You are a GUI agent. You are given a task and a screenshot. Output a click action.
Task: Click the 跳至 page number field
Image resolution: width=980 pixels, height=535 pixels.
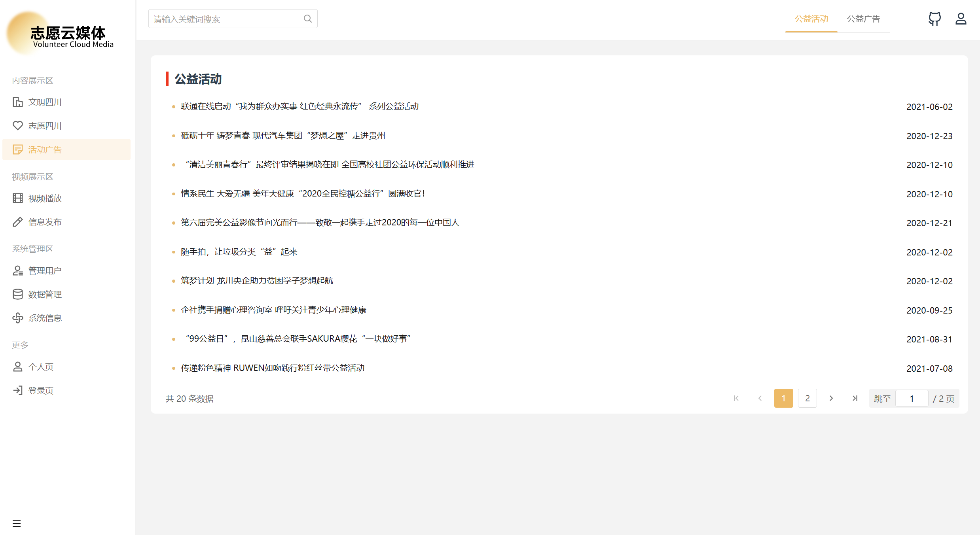tap(912, 398)
